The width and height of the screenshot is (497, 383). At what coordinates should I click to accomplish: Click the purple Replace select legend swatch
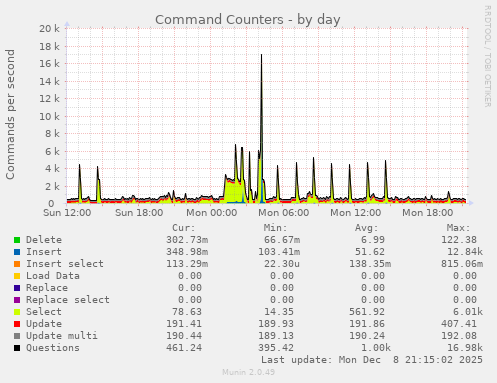point(17,300)
